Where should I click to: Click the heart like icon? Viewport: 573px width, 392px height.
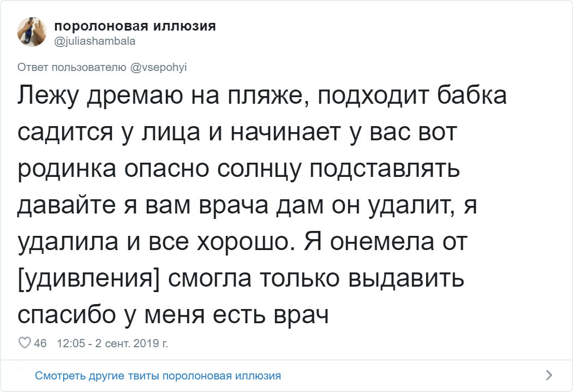point(24,343)
